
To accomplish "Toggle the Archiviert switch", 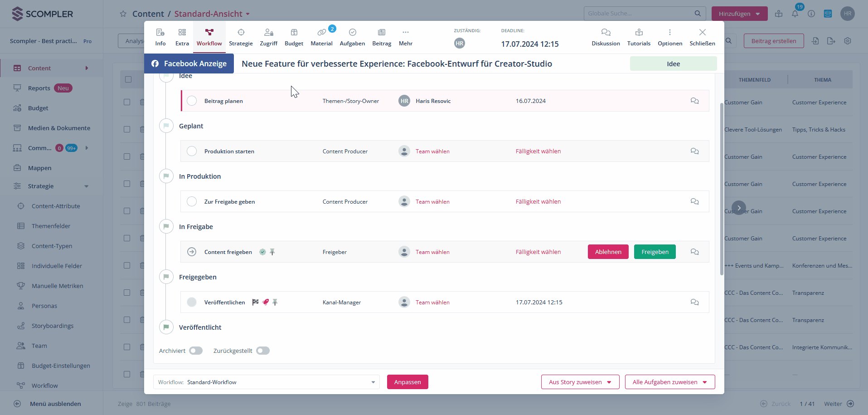I will tap(196, 351).
